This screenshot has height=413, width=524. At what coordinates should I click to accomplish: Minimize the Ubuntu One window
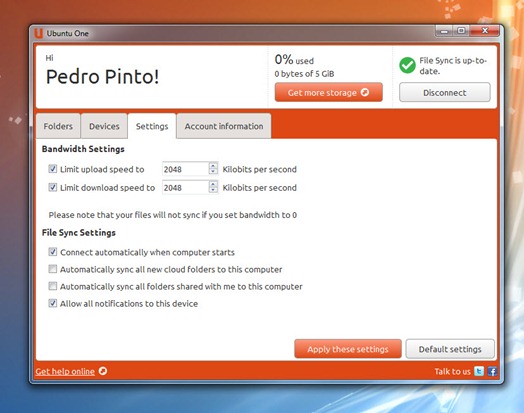444,31
